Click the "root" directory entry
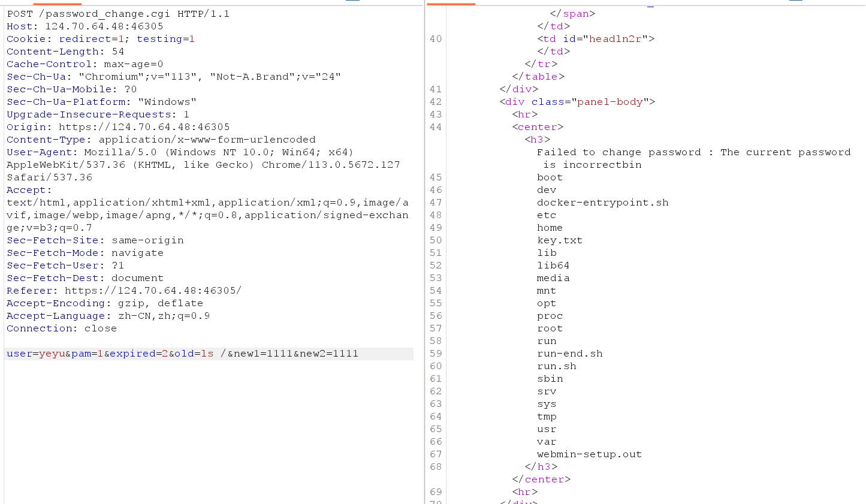Image resolution: width=866 pixels, height=504 pixels. [550, 328]
